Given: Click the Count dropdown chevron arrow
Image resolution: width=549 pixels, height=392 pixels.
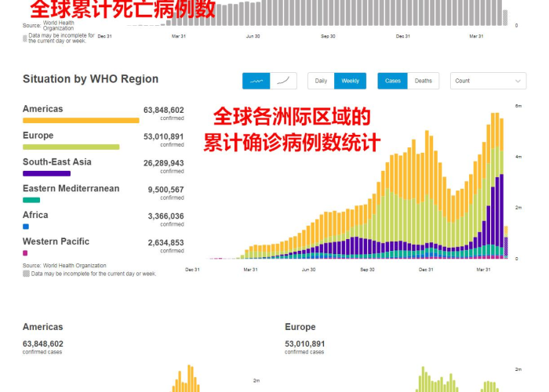Looking at the screenshot, I should (x=518, y=81).
